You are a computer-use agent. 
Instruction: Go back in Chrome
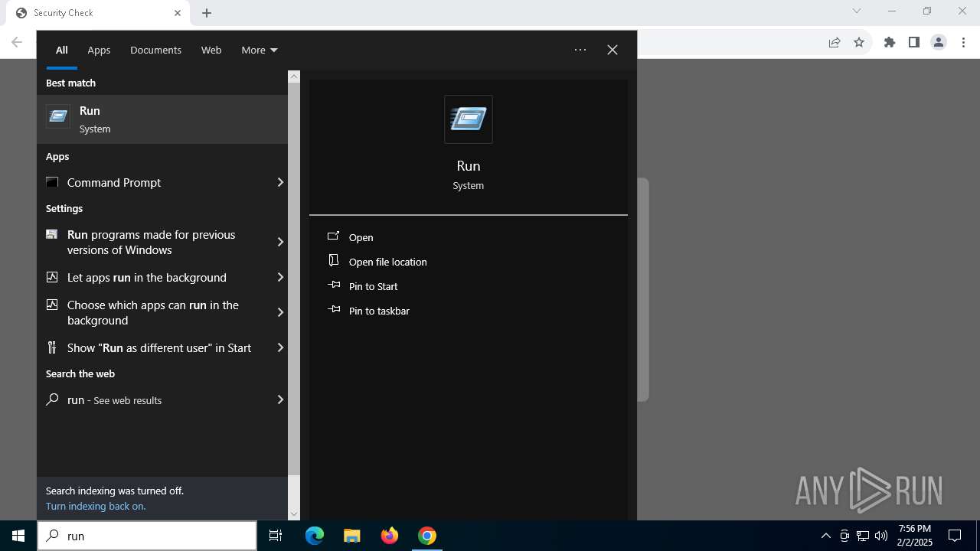click(17, 42)
